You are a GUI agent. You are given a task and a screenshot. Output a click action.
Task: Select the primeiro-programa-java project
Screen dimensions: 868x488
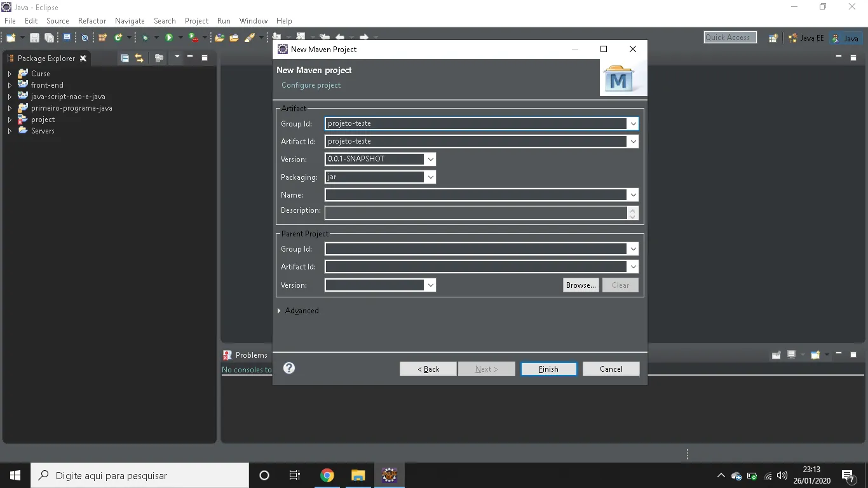coord(72,108)
